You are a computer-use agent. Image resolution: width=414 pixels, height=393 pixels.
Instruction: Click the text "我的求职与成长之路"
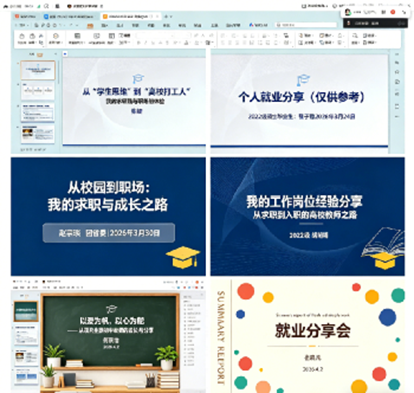coord(108,204)
